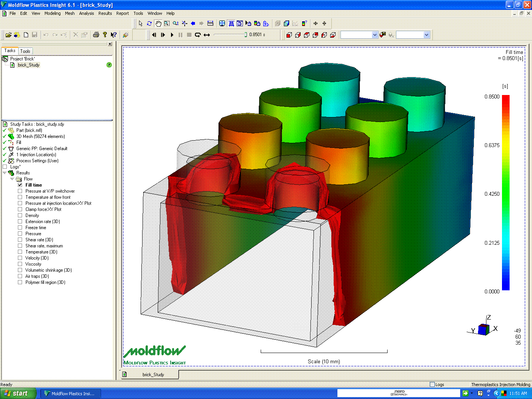Screen dimensions: 532x399
Task: Select the last view cube icon
Action: pyautogui.click(x=333, y=35)
